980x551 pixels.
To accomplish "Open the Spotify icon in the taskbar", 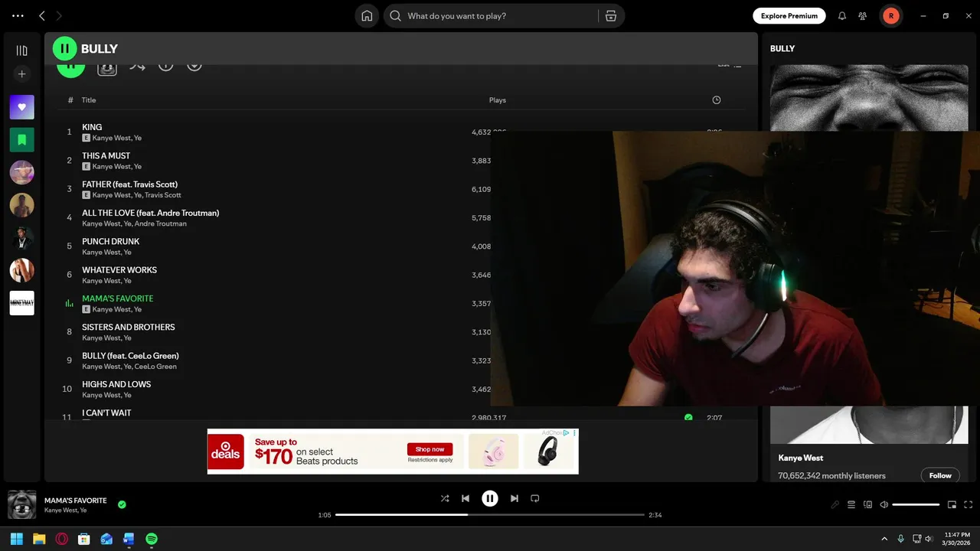I will pyautogui.click(x=152, y=539).
